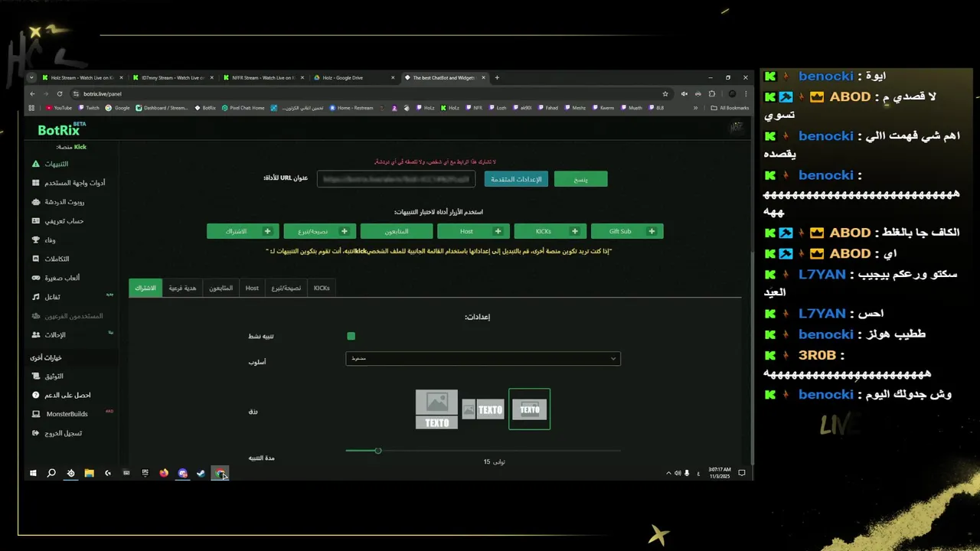
Task: Click تسجيل الخروج logout in sidebar
Action: click(57, 433)
